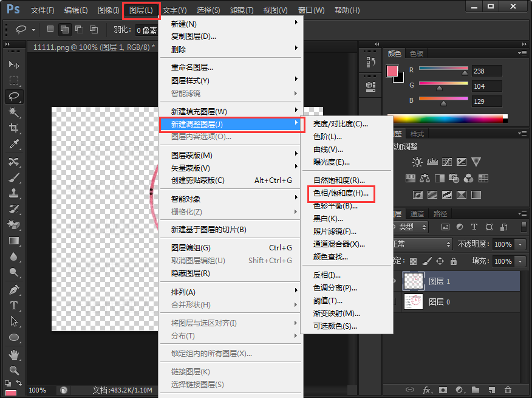This screenshot has height=398, width=532.
Task: Select the Hand tool
Action: pos(14,355)
